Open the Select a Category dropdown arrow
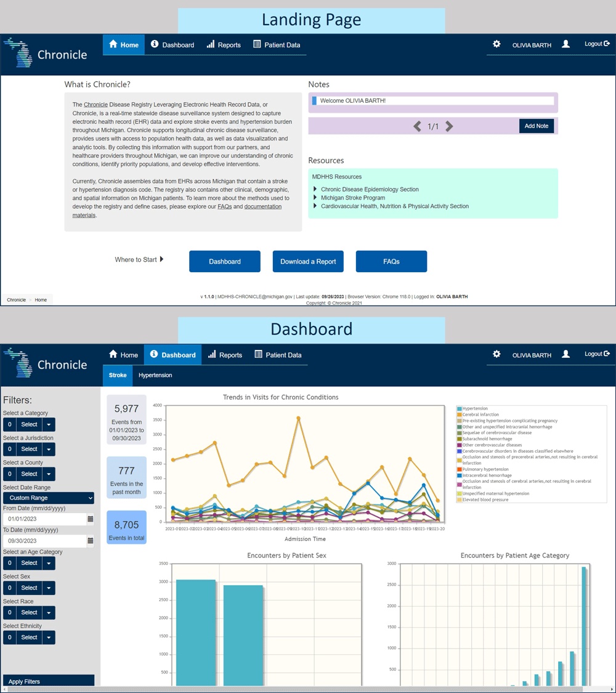This screenshot has height=693, width=616. pos(47,424)
